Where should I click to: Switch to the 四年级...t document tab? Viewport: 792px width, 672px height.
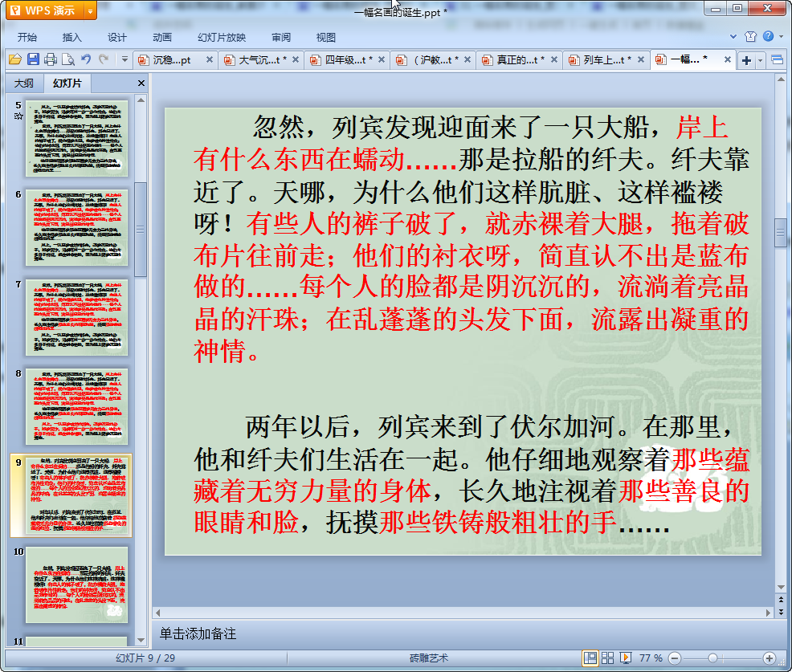tap(344, 60)
